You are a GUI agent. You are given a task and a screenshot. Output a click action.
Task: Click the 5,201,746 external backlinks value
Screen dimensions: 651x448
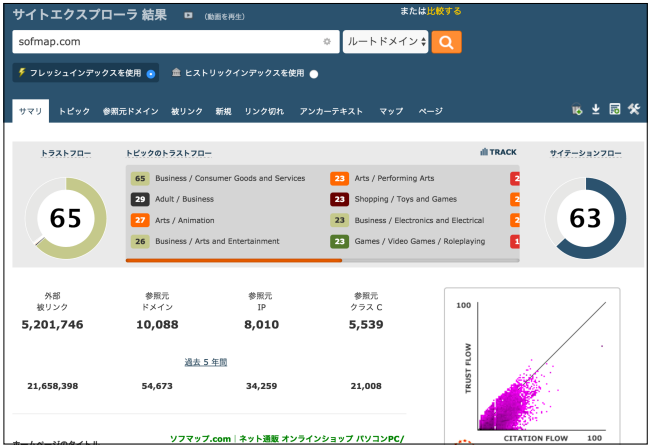[52, 324]
